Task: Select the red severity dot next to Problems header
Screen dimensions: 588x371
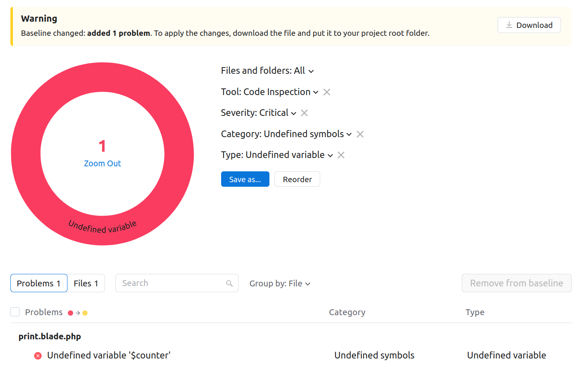Action: pyautogui.click(x=70, y=312)
